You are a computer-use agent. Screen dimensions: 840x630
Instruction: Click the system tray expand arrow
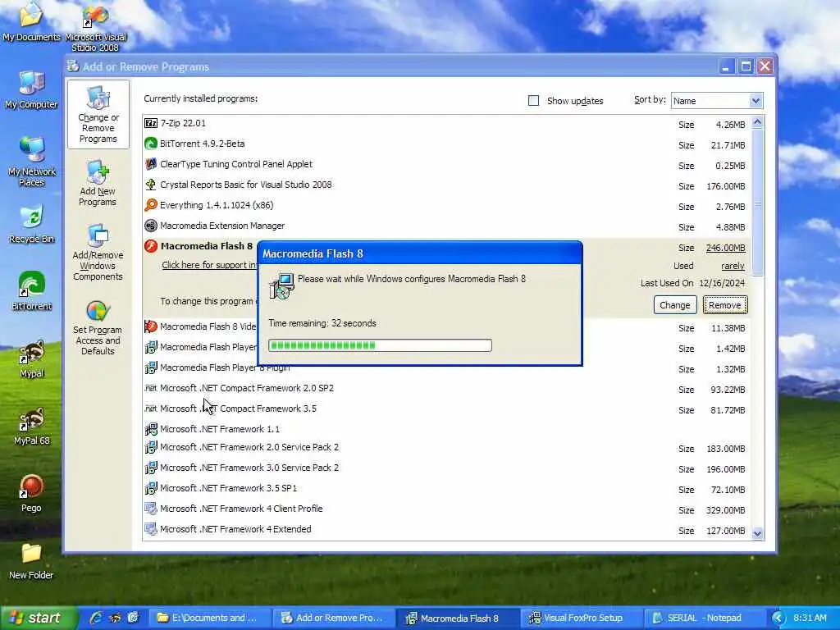(x=778, y=619)
